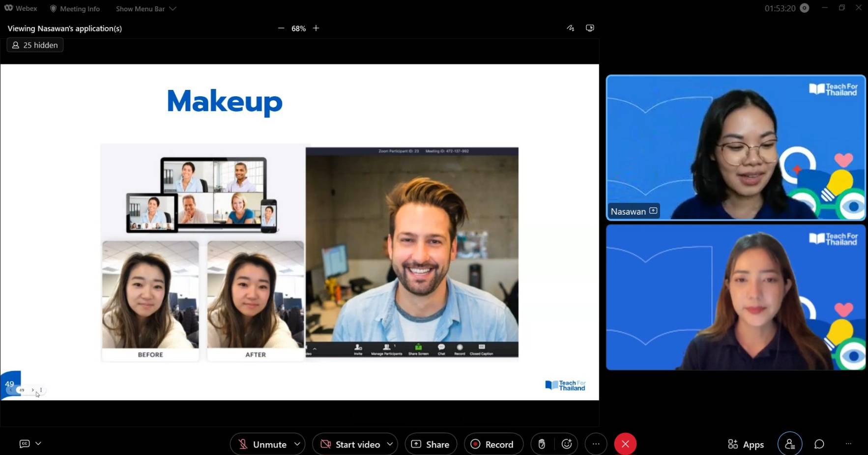
Task: Click the more options ellipsis button
Action: (x=596, y=444)
